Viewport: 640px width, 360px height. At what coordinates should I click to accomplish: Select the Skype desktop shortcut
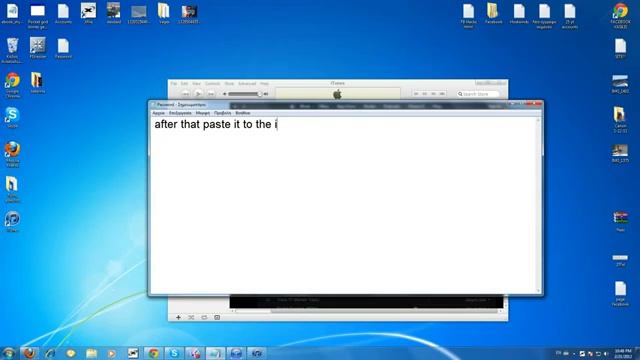pyautogui.click(x=12, y=118)
